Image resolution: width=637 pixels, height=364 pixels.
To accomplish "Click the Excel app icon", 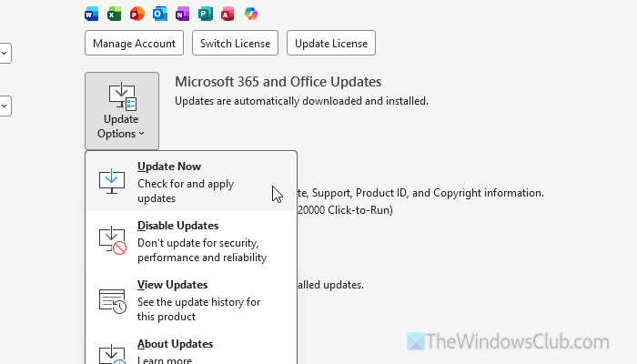I will click(114, 14).
